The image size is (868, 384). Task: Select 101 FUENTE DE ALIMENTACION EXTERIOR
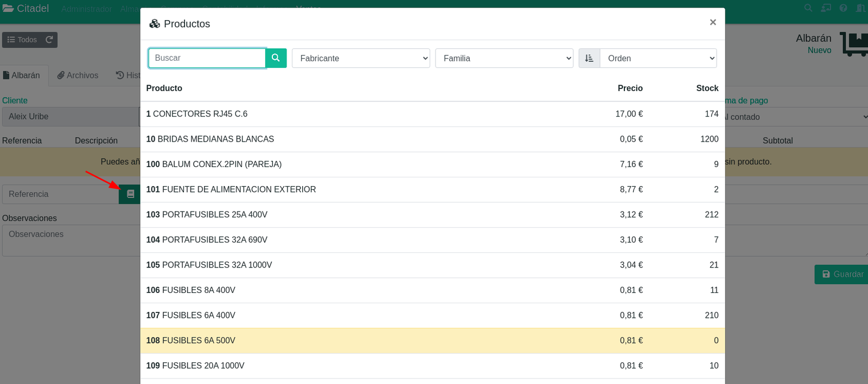point(432,190)
